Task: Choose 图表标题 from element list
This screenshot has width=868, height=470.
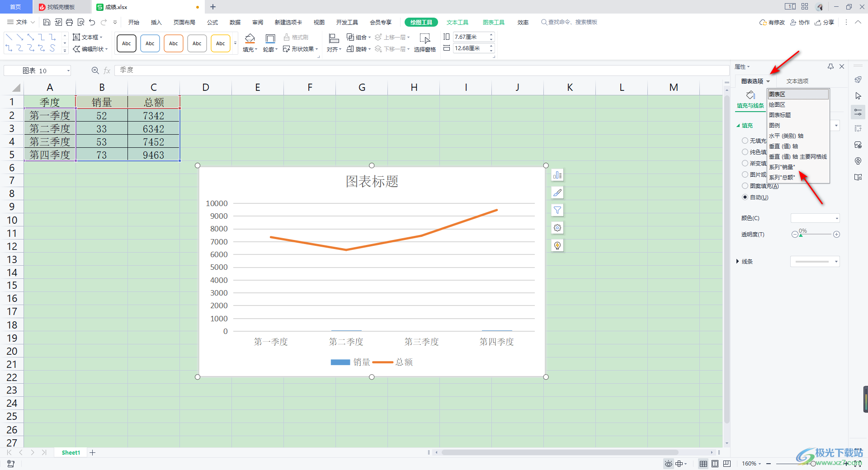Action: pos(798,115)
